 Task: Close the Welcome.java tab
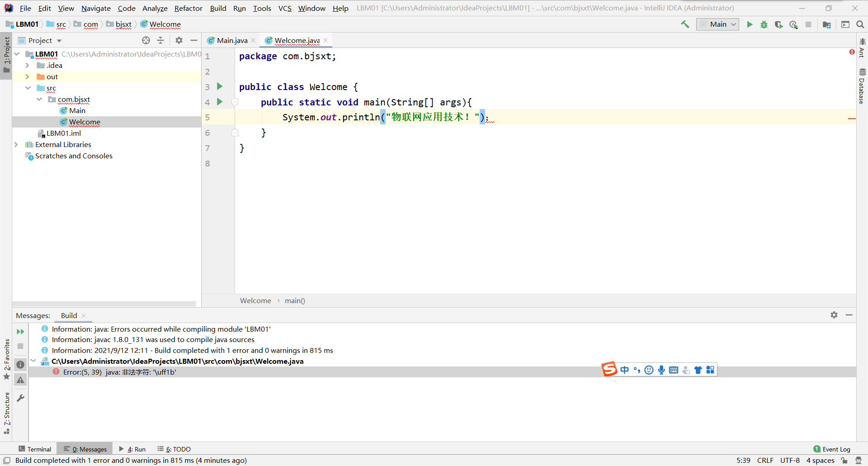coord(325,40)
